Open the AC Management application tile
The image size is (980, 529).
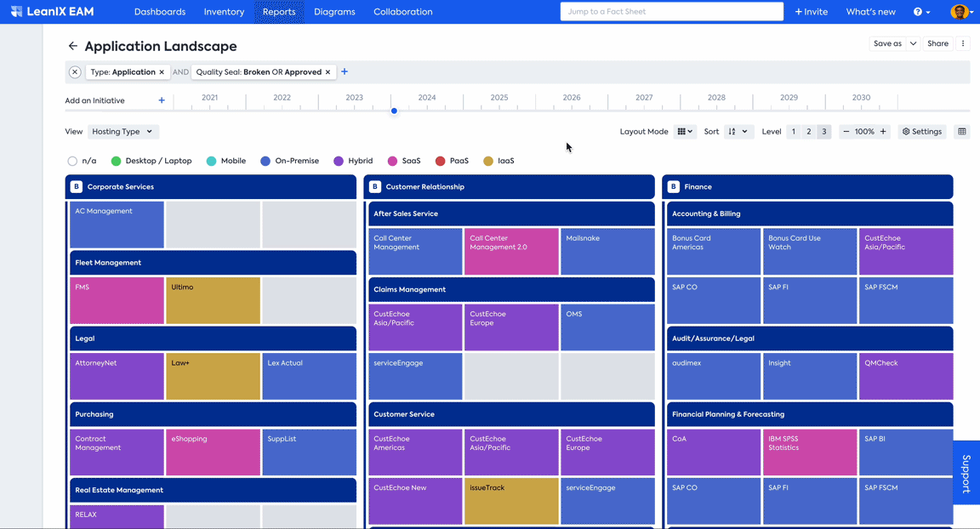coord(117,225)
